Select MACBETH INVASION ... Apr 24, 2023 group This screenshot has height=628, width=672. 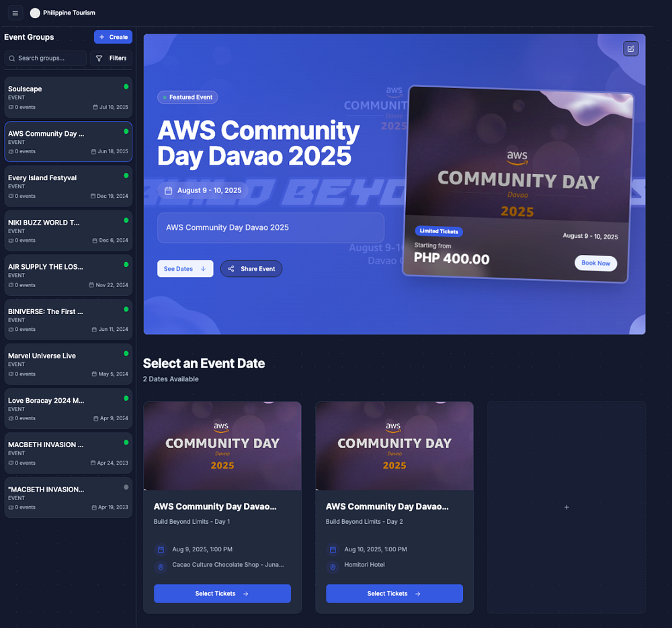point(68,453)
